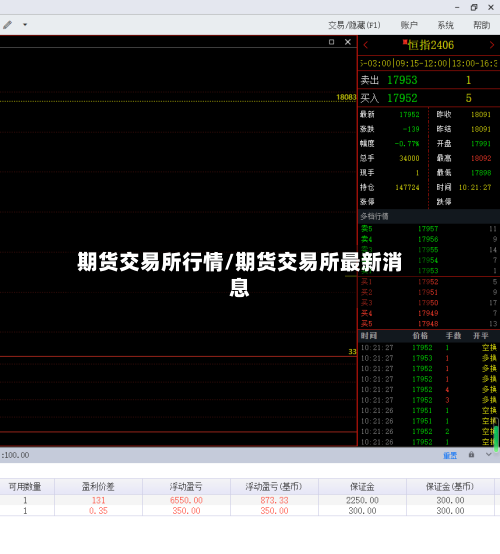This screenshot has height=554, width=500.
Task: Click the 买入 price 17952
Action: click(402, 98)
